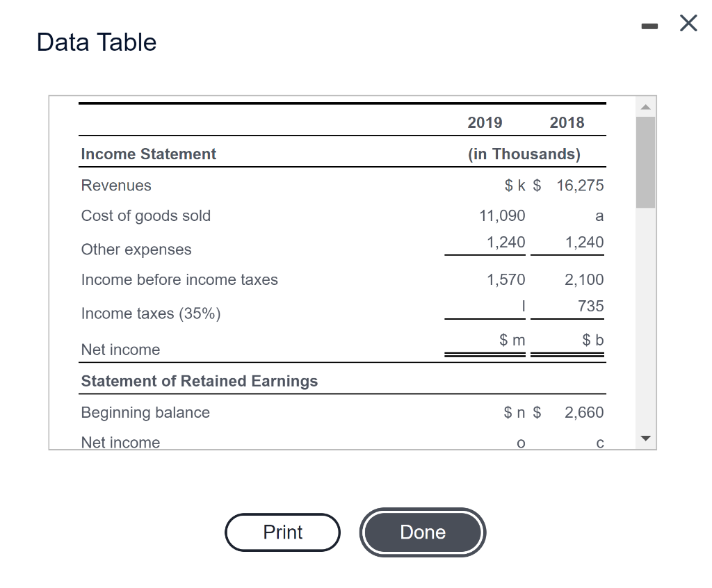Select the Beginning balance value 2,660
The image size is (712, 588).
(583, 412)
